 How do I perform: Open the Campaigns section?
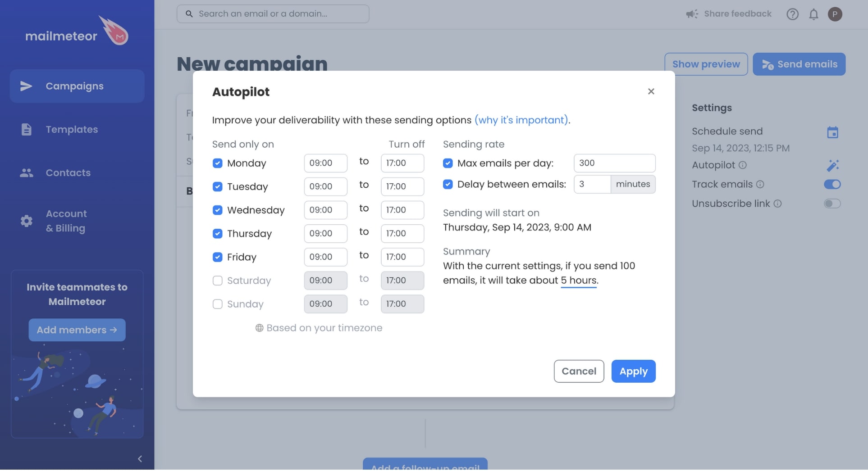tap(77, 86)
